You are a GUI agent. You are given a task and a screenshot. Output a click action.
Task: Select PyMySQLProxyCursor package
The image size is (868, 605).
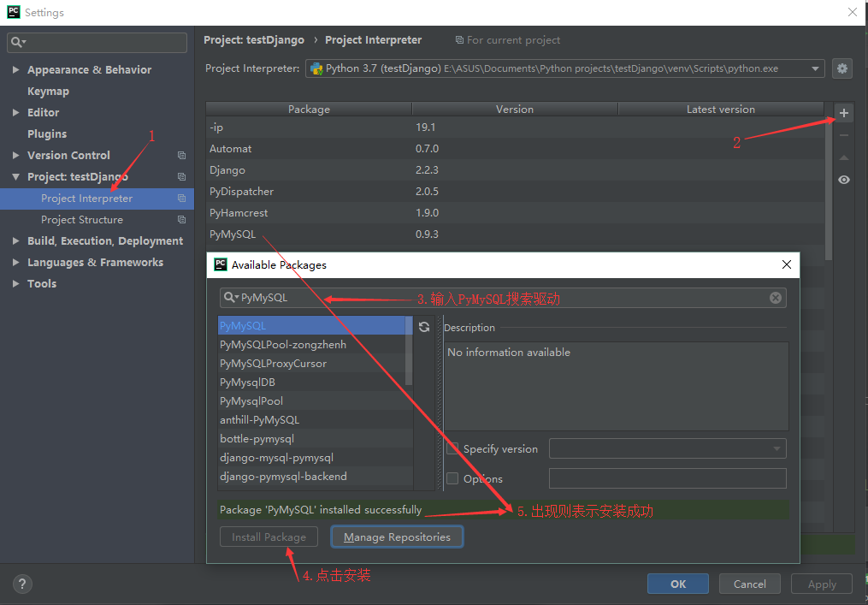pyautogui.click(x=311, y=364)
